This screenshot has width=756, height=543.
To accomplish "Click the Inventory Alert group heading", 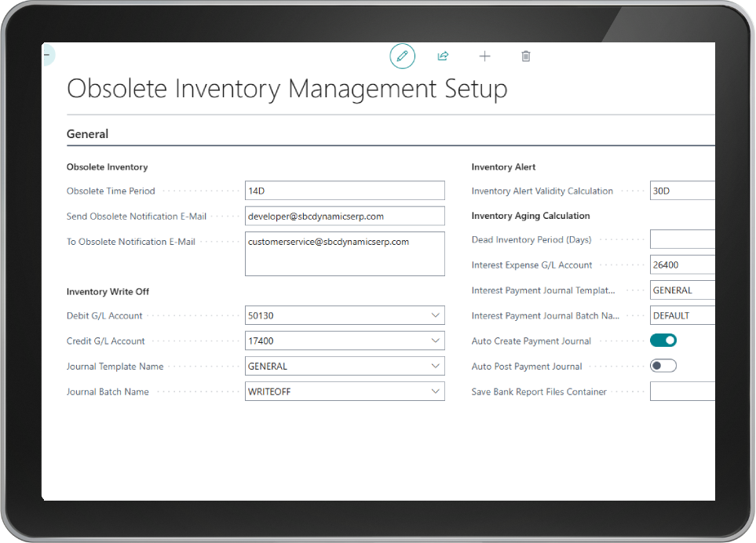I will point(503,167).
